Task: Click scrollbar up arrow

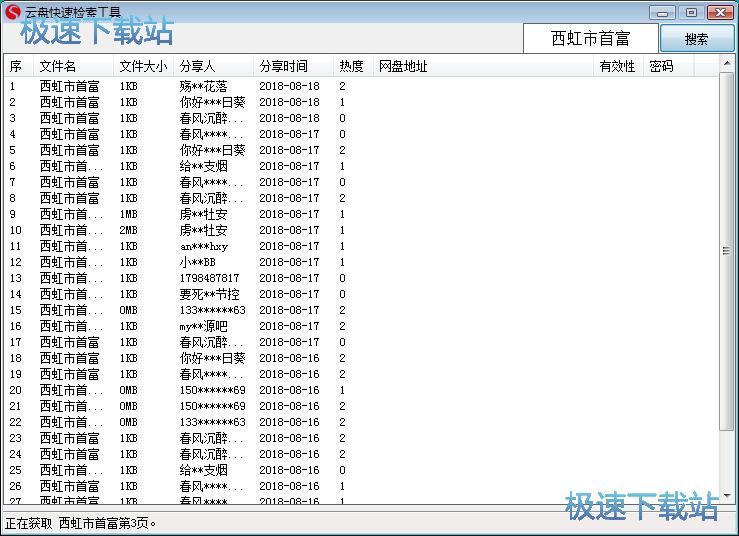Action: pyautogui.click(x=727, y=64)
